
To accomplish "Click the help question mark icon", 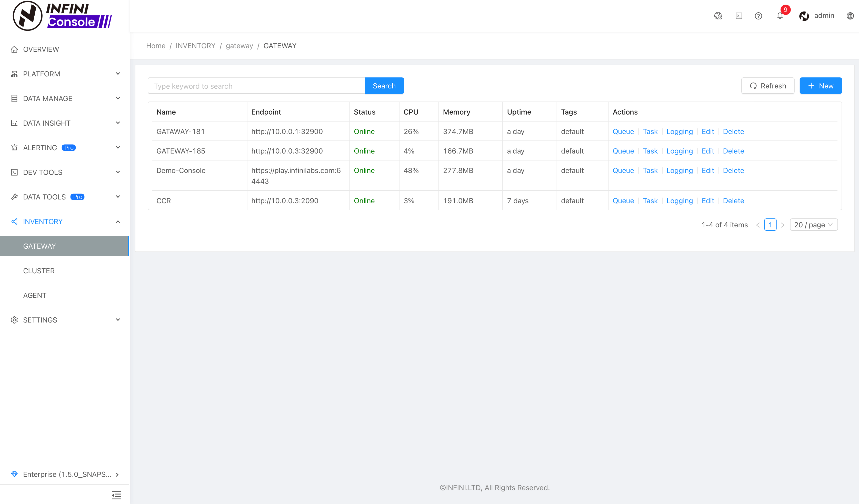I will point(759,16).
